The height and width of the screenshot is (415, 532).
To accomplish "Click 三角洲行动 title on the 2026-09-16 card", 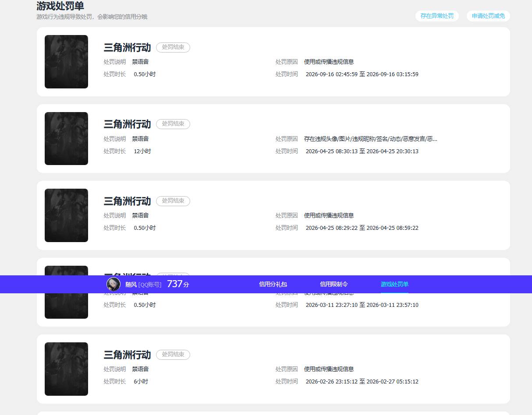I will click(x=127, y=47).
